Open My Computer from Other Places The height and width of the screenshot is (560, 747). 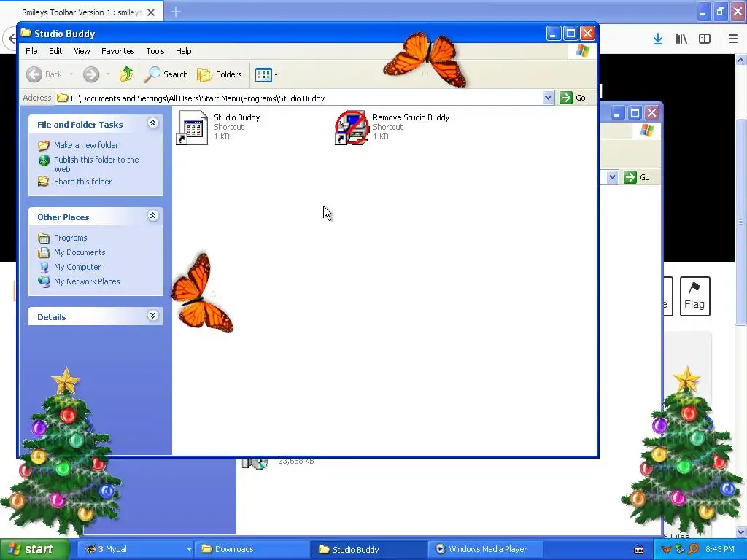(x=77, y=267)
